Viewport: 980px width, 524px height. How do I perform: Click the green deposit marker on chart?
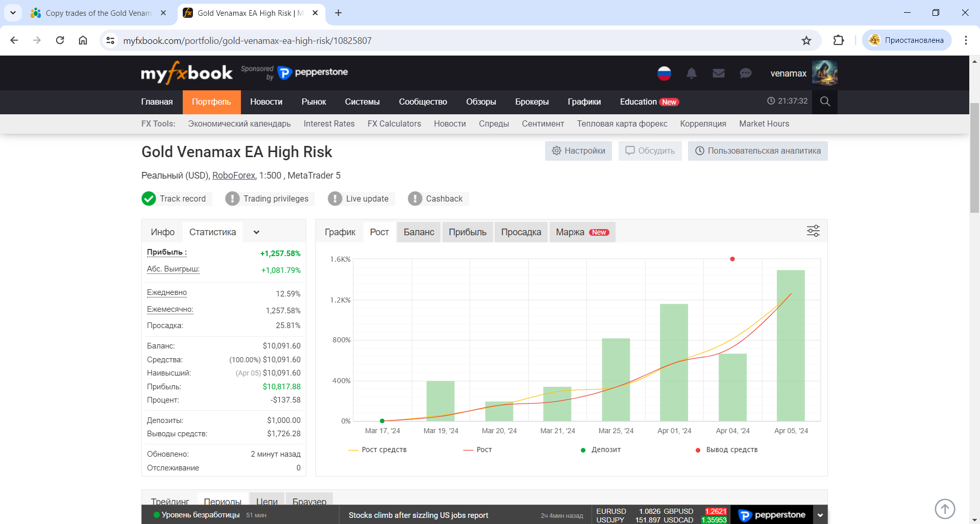point(382,421)
